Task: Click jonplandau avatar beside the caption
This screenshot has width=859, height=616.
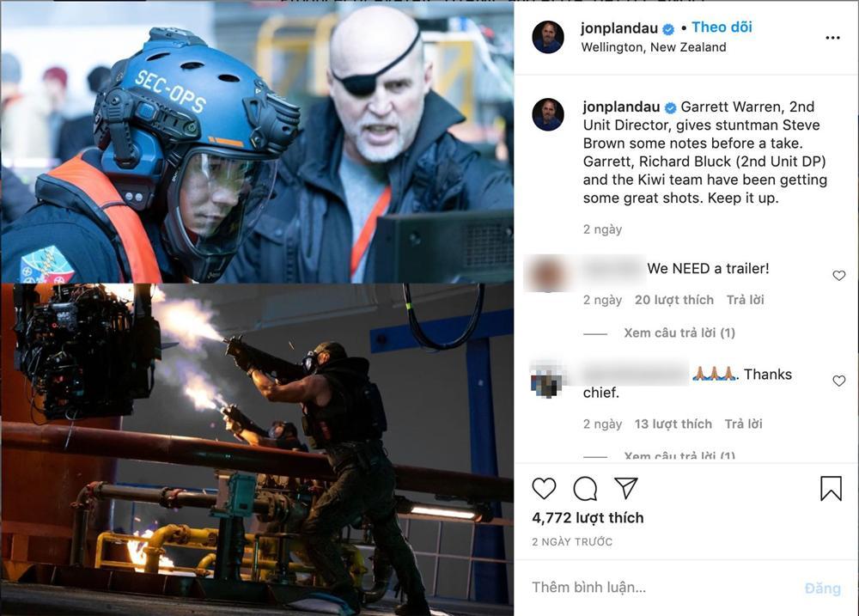Action: pyautogui.click(x=548, y=114)
